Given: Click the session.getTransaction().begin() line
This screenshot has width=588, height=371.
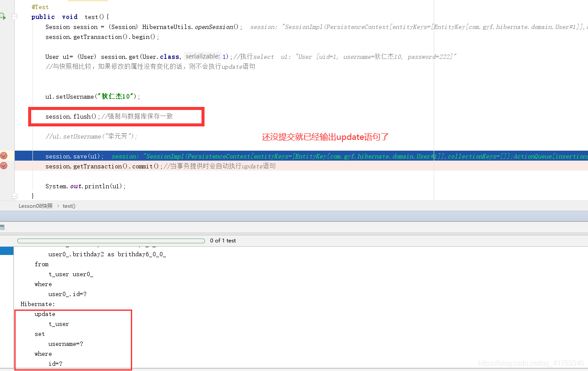Looking at the screenshot, I should pyautogui.click(x=102, y=37).
